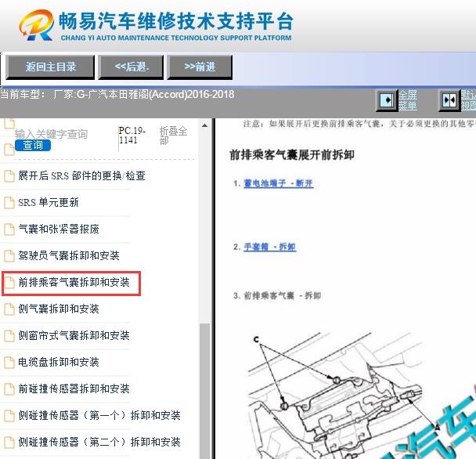Select 前排乘客气囊拆卸和安装 item
The height and width of the screenshot is (459, 476).
click(74, 282)
